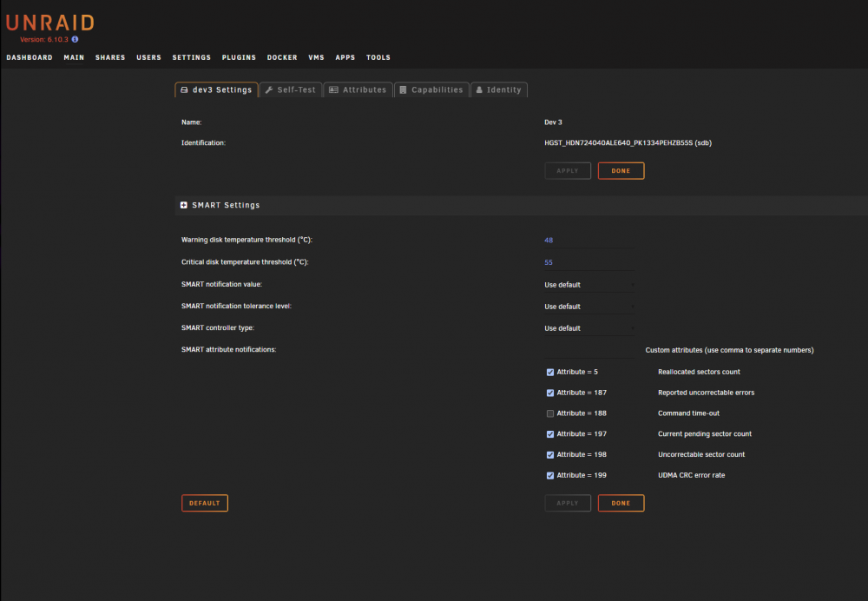Select the dev3 Settings tab

click(216, 89)
